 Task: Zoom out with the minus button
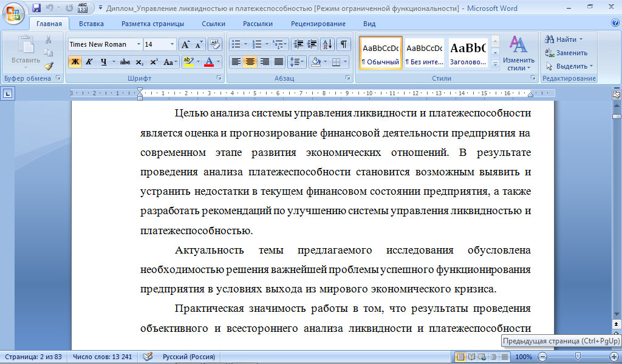(x=542, y=357)
